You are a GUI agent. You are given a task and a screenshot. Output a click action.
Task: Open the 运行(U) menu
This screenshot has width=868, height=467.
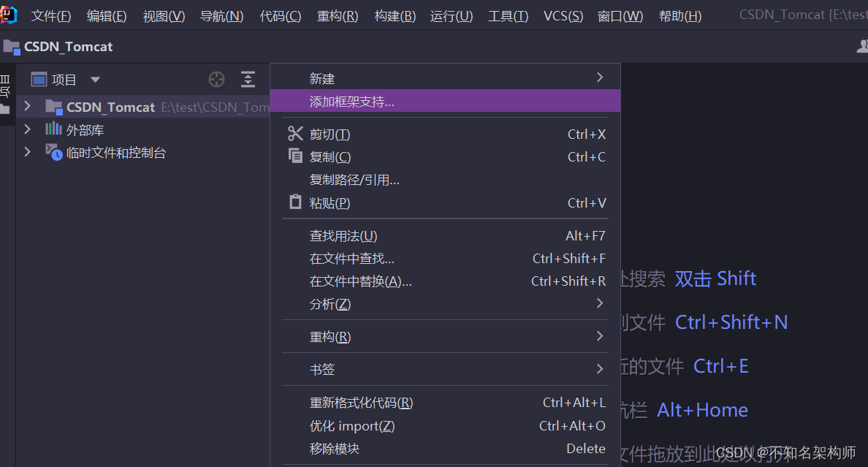tap(451, 15)
